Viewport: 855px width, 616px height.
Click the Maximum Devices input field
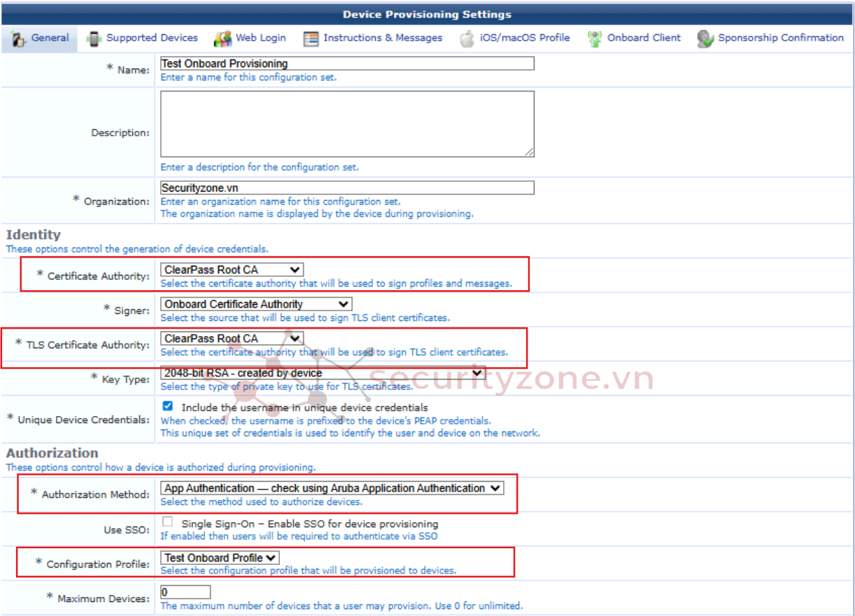tap(185, 593)
